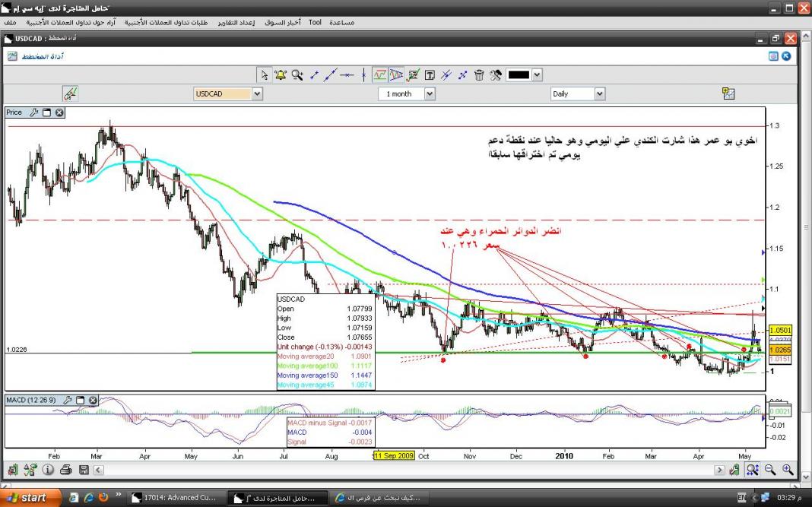Select the text annotation tool
Image resolution: width=812 pixels, height=507 pixels.
pyautogui.click(x=430, y=74)
